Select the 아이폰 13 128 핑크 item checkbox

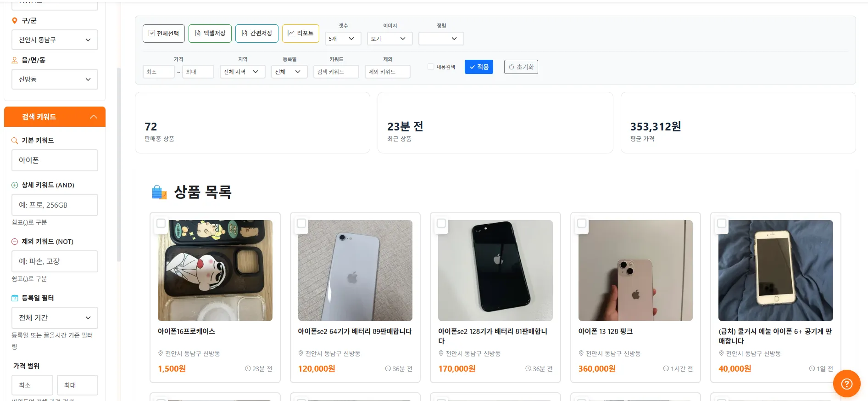(582, 223)
